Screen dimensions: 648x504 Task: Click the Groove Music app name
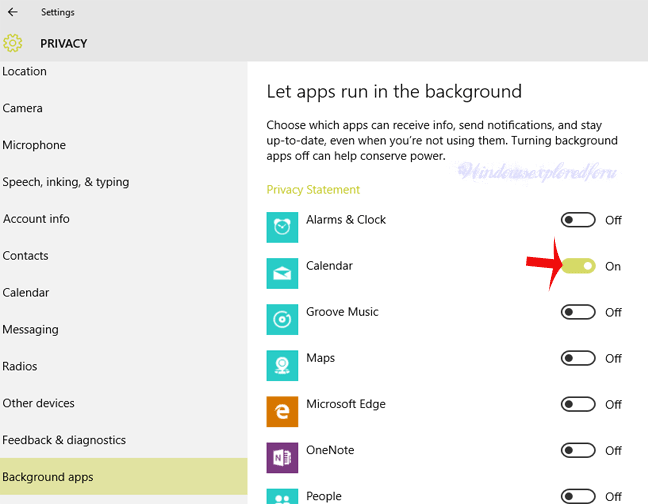pos(342,312)
